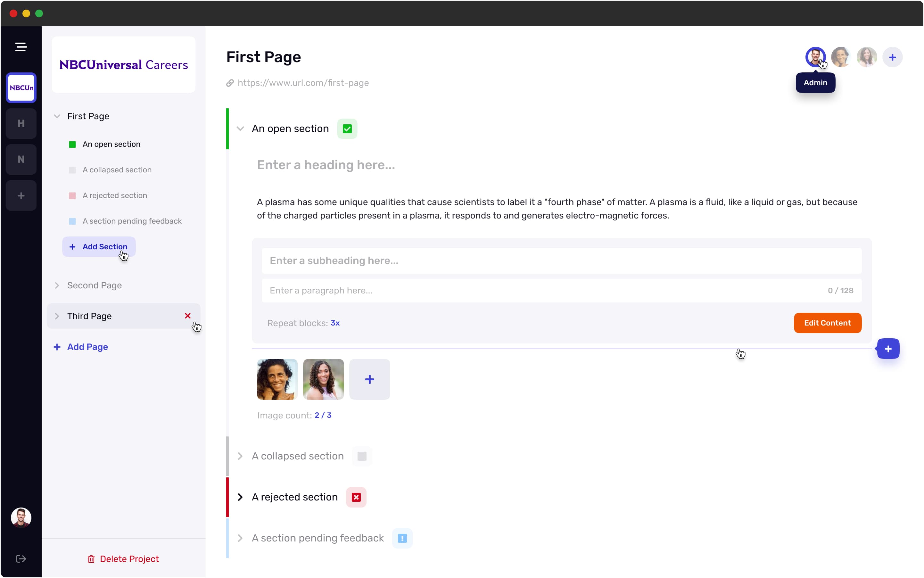Toggle the red X status on A rejected section
The width and height of the screenshot is (924, 578).
(356, 497)
